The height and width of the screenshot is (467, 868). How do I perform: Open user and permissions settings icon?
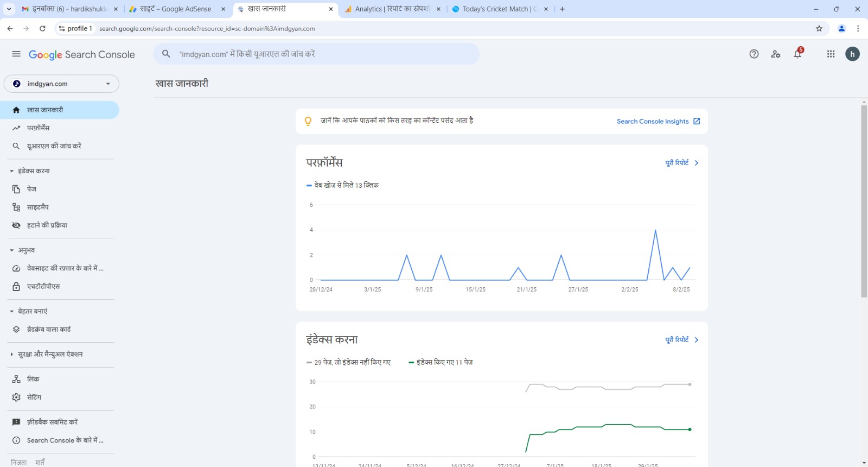coord(776,54)
